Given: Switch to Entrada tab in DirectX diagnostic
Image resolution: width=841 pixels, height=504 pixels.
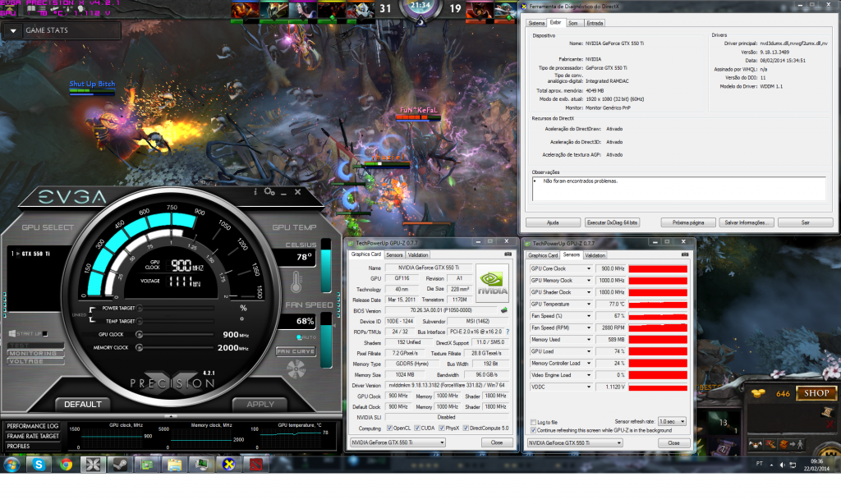Looking at the screenshot, I should click(x=595, y=23).
